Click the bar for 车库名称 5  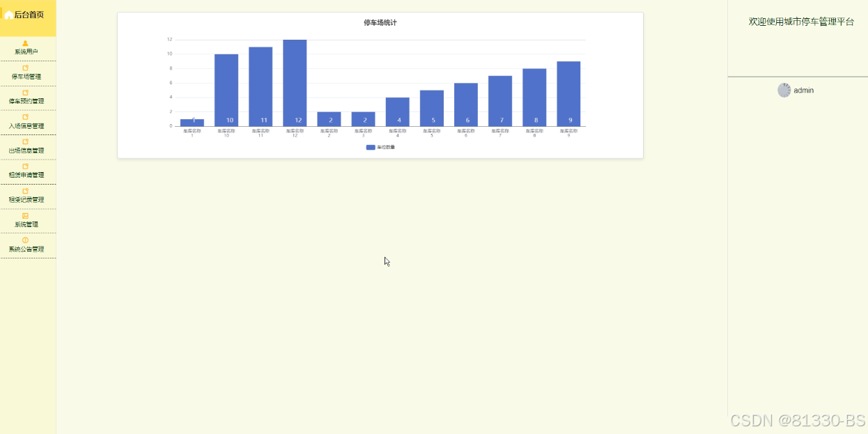click(x=432, y=108)
